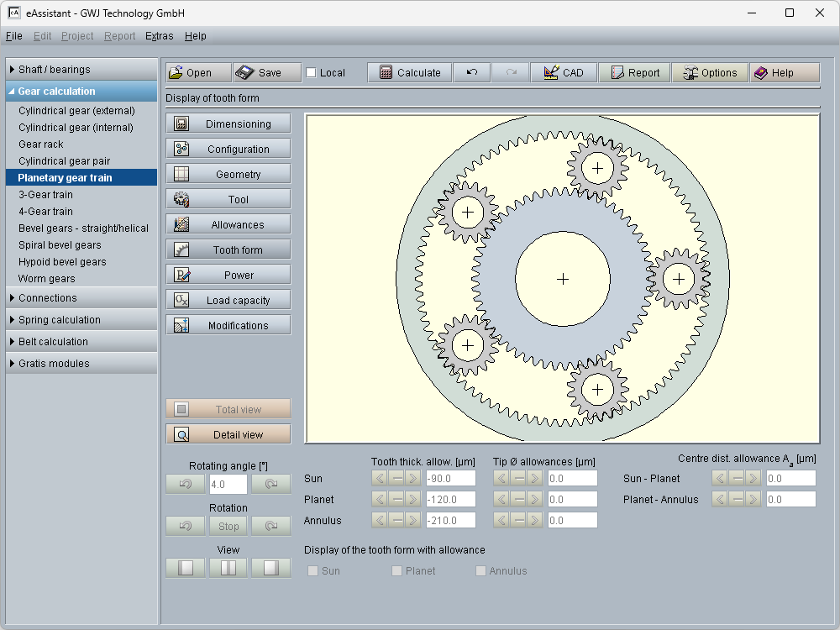Open the Load capacity panel
This screenshot has width=840, height=630.
point(228,301)
